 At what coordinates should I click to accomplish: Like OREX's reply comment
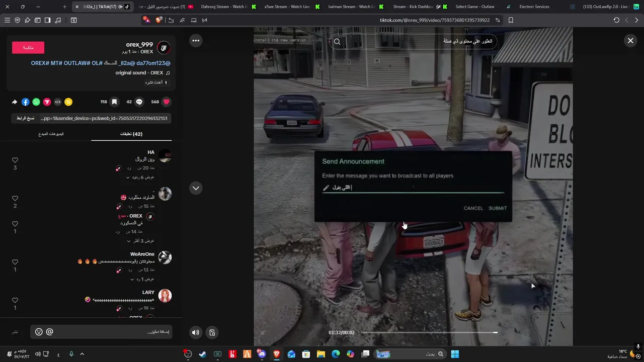tap(15, 224)
